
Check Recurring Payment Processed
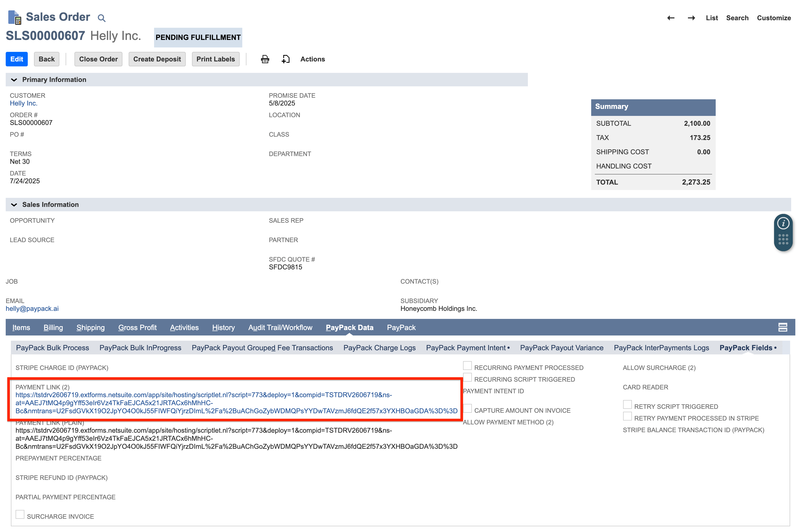coord(467,365)
